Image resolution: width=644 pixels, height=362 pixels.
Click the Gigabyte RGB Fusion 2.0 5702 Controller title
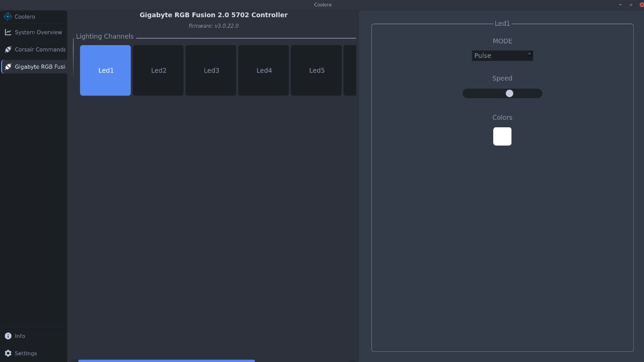point(214,15)
